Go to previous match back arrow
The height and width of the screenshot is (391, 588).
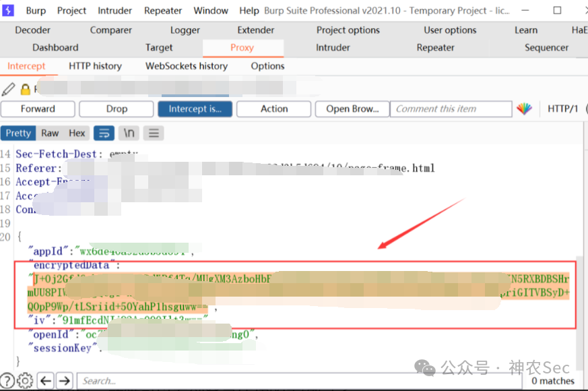pyautogui.click(x=46, y=381)
